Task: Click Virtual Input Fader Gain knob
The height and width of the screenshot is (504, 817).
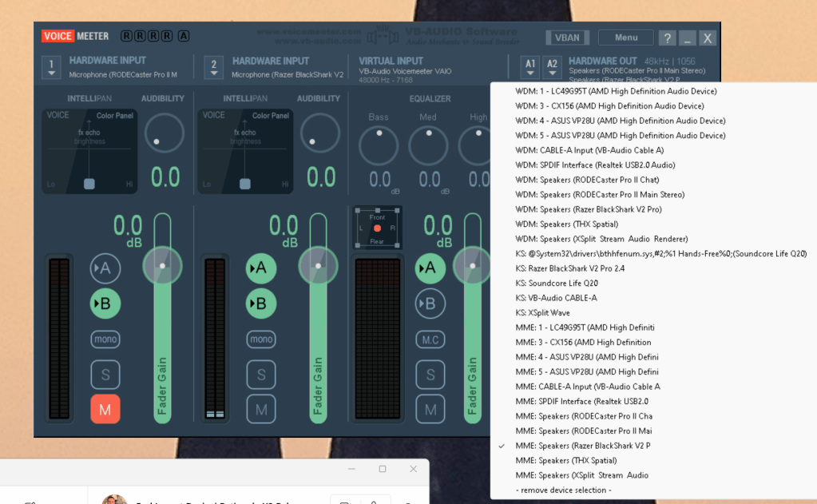Action: click(x=472, y=266)
